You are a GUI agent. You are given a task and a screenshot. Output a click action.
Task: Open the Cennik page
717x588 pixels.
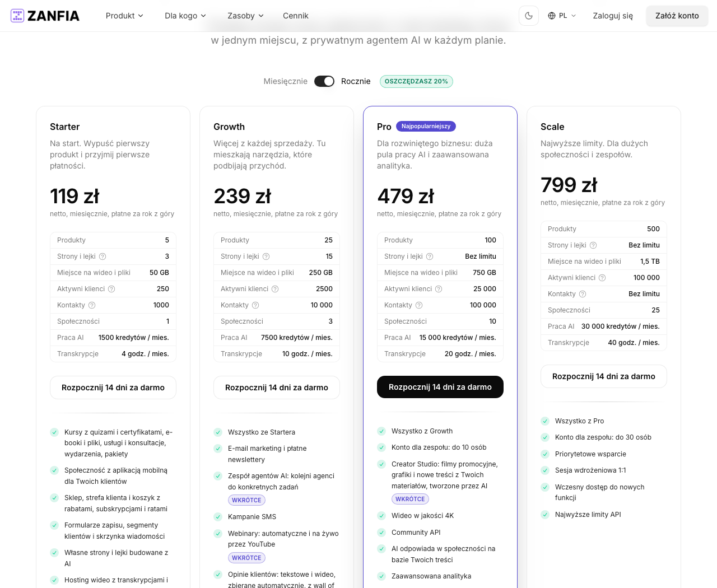click(x=296, y=16)
